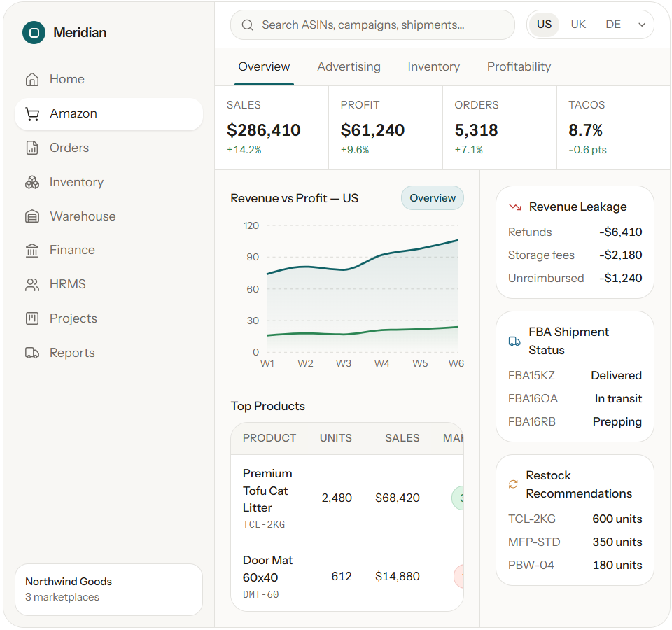Open Home via its house icon
The height and width of the screenshot is (630, 672).
click(x=32, y=79)
